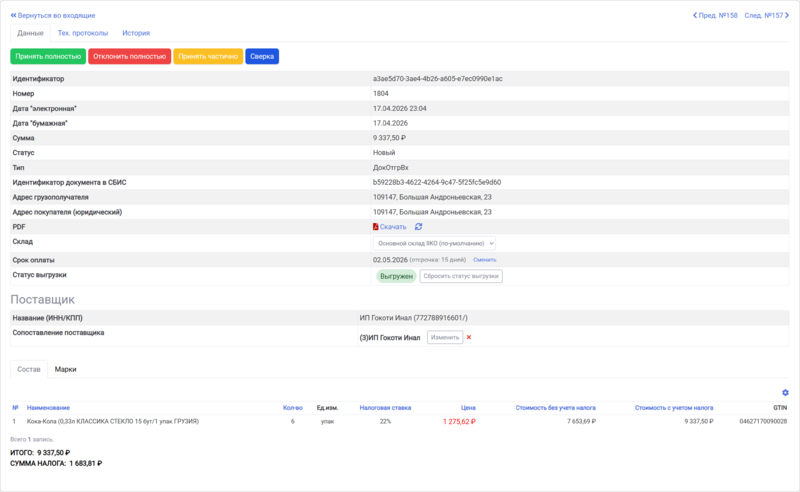
Task: Open the История tab
Action: 136,33
